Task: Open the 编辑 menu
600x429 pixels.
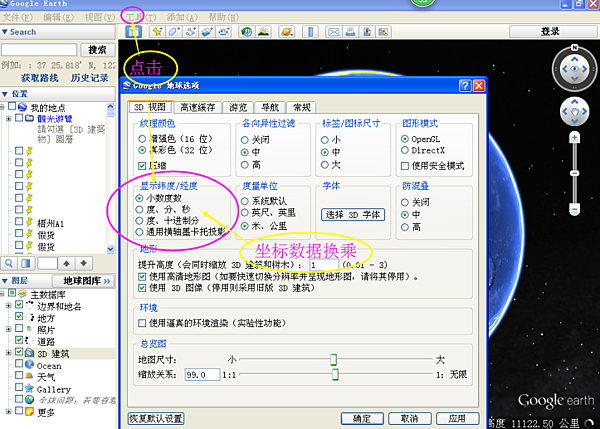Action: tap(59, 17)
